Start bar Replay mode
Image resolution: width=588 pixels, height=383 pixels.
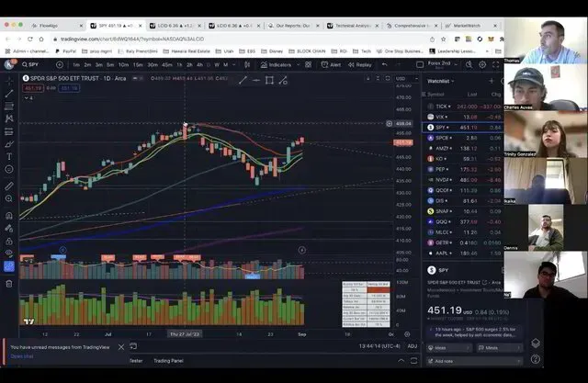359,65
